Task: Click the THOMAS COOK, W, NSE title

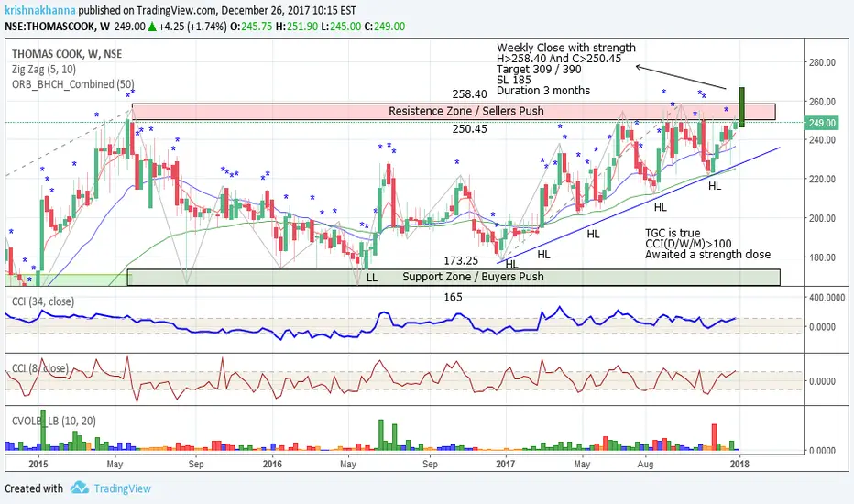Action: (67, 54)
